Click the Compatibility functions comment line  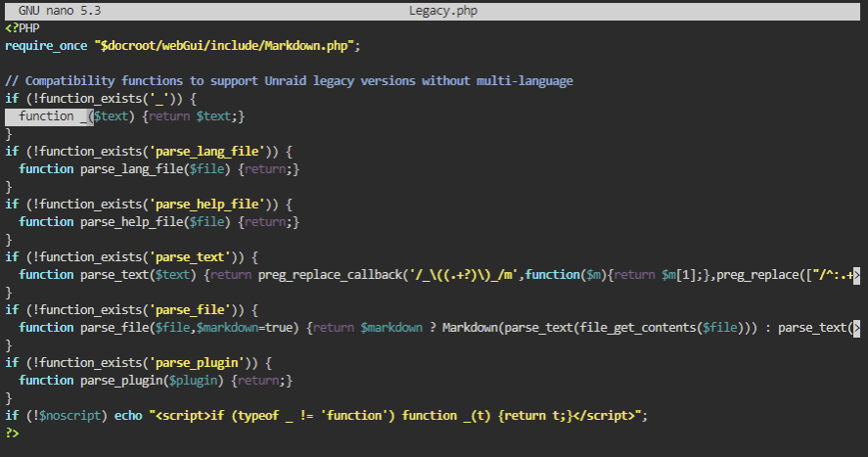289,81
